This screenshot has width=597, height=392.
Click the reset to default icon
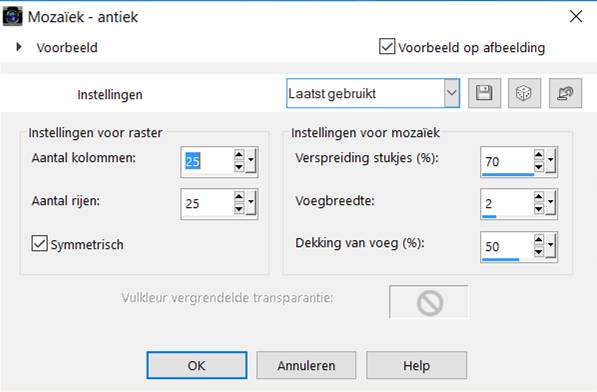click(x=565, y=93)
